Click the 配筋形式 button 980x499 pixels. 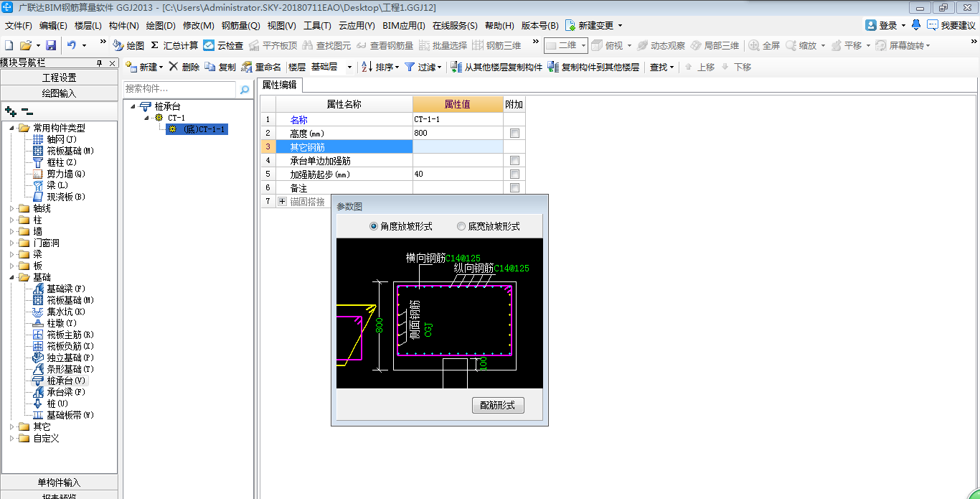pyautogui.click(x=498, y=405)
